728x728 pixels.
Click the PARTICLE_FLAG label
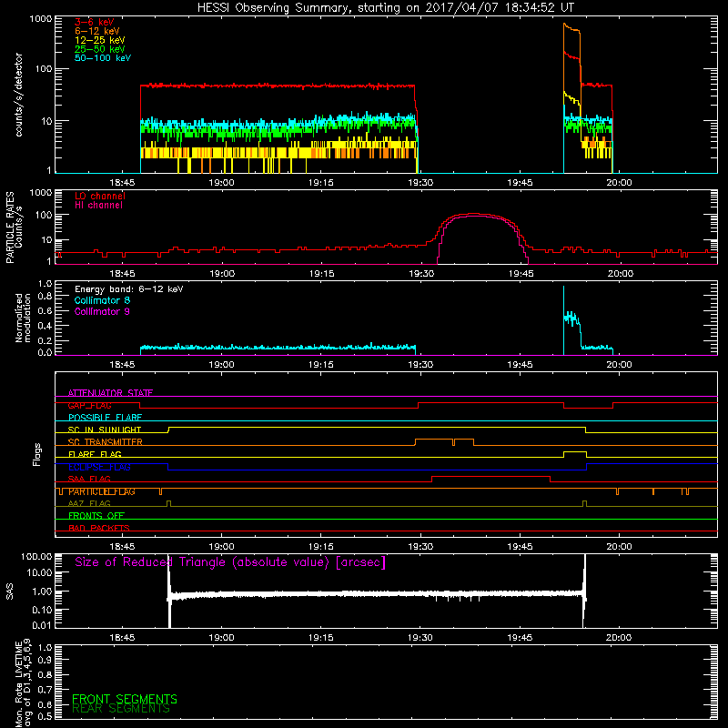(x=102, y=491)
